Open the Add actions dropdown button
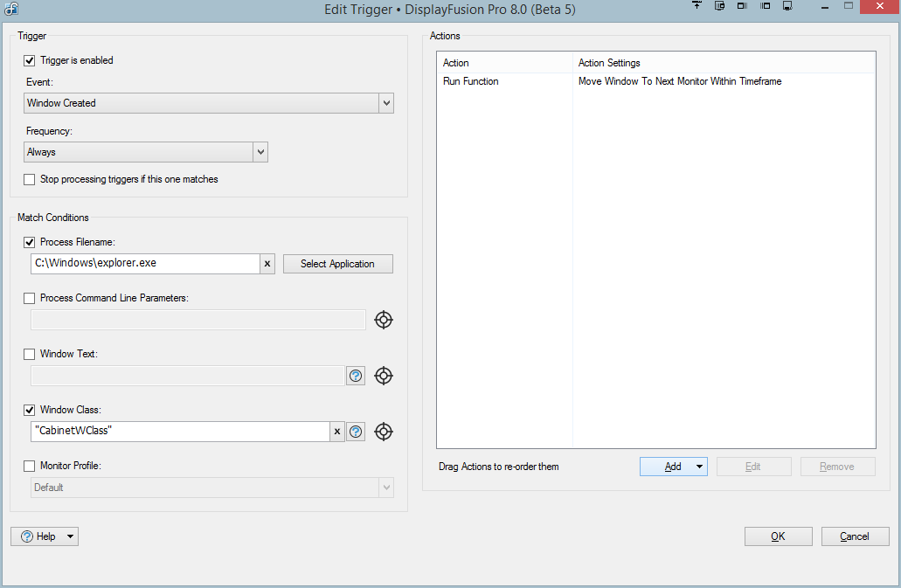Image resolution: width=901 pixels, height=588 pixels. pyautogui.click(x=673, y=467)
